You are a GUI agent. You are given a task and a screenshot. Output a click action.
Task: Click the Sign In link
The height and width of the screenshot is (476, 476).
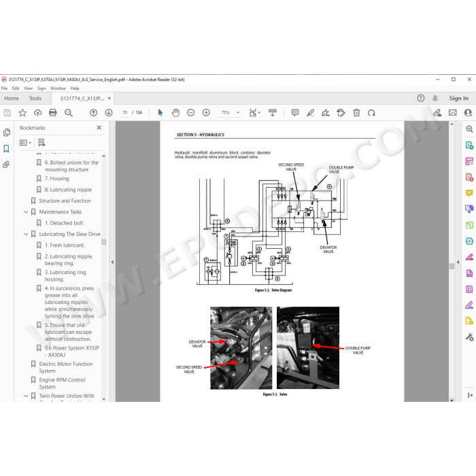459,99
